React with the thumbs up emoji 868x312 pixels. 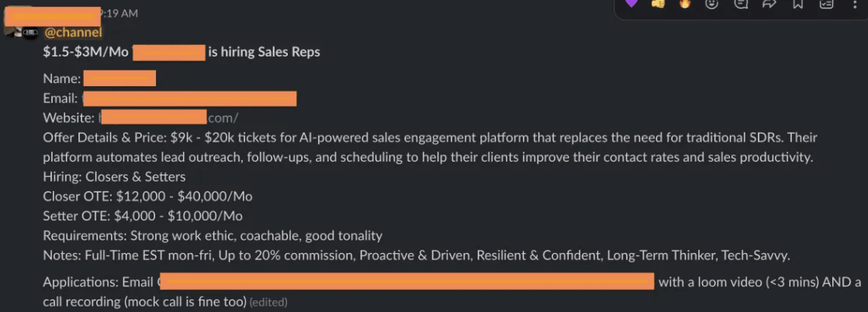[658, 4]
